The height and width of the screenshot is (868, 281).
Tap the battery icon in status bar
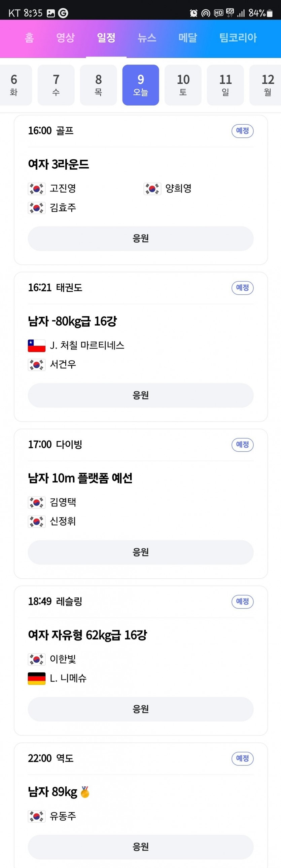270,13
